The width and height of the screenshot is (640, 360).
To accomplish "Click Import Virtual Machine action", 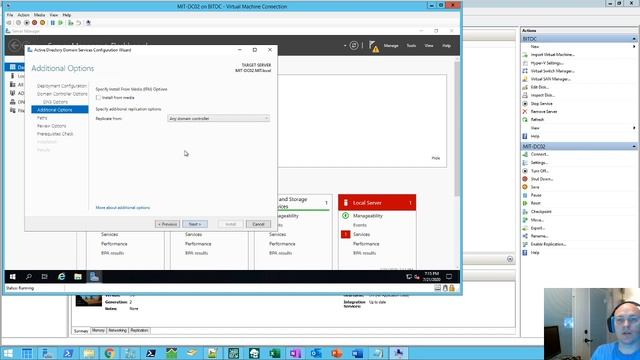I will 552,55.
